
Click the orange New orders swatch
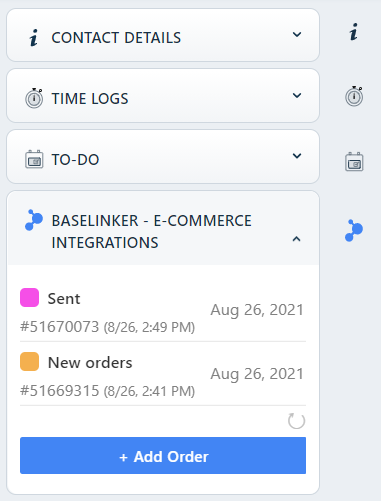point(29,361)
